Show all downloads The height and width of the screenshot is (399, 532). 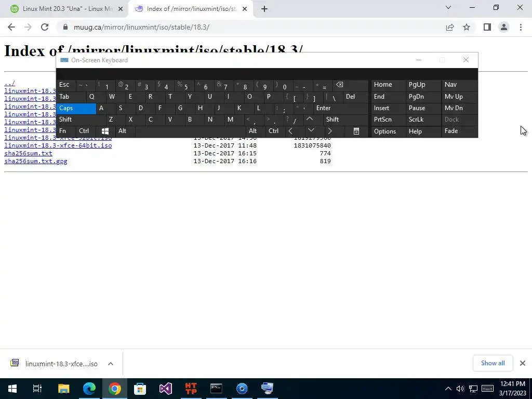click(x=493, y=363)
